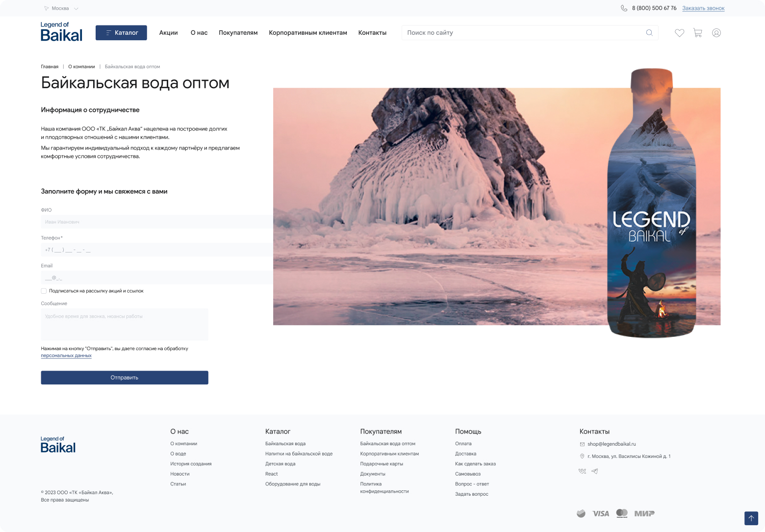
Task: Open footer link Корпоративным клиентам
Action: [x=390, y=454]
